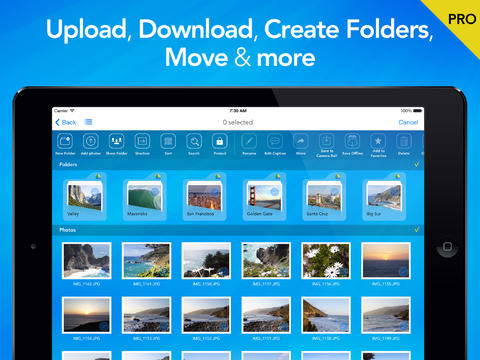The image size is (480, 360).
Task: Click the 7:30 AM clock in status bar
Action: (238, 111)
